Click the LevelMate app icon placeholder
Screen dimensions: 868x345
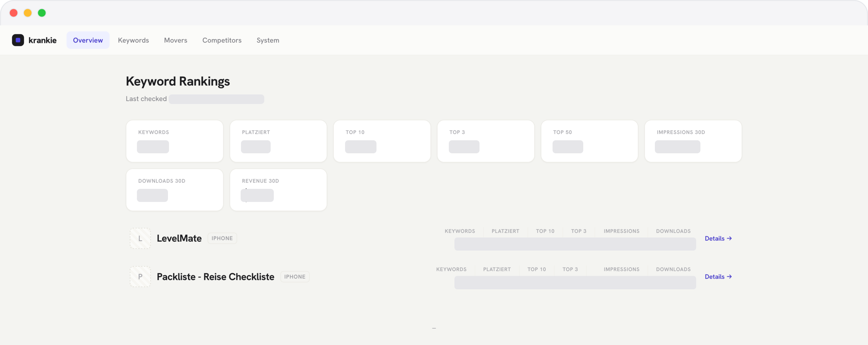[140, 239]
